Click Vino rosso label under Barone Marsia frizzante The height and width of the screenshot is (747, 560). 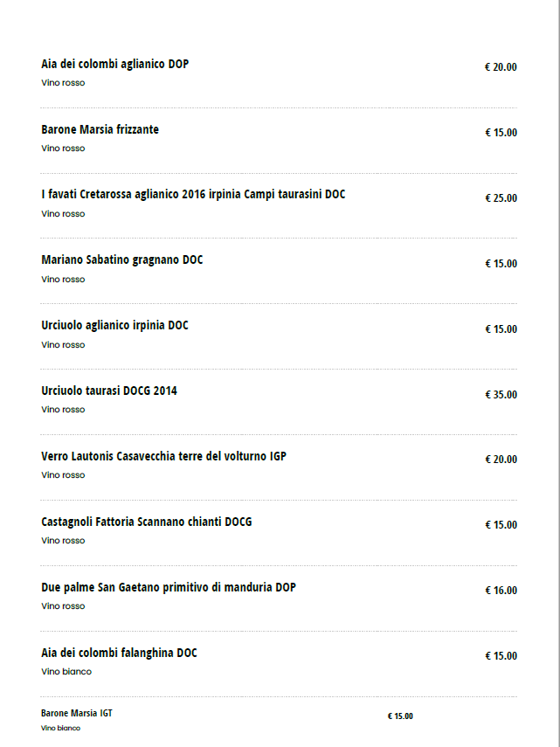63,149
